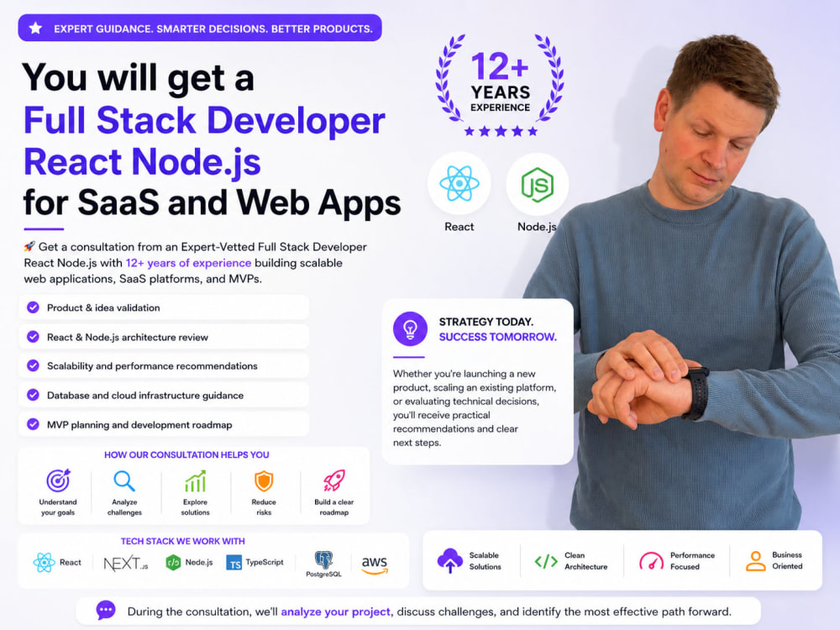Click the target icon above Understand your goals

58,480
